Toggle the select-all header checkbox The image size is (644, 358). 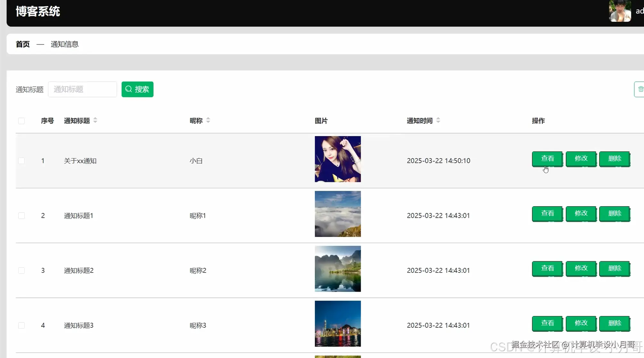click(x=21, y=121)
